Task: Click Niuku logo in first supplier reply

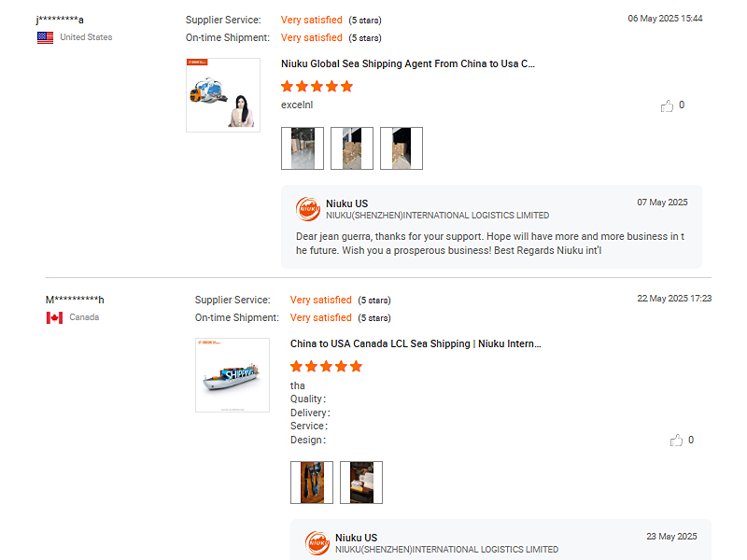Action: [x=307, y=209]
